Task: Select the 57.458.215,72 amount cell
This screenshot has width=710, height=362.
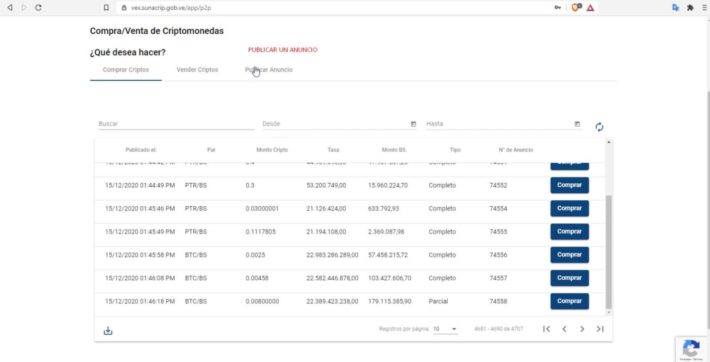Action: click(388, 255)
